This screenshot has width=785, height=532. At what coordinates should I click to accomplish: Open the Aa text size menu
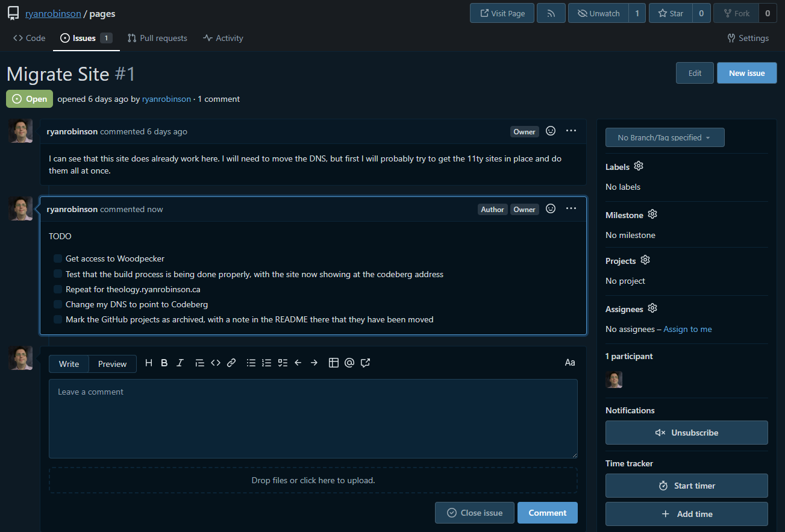coord(569,362)
